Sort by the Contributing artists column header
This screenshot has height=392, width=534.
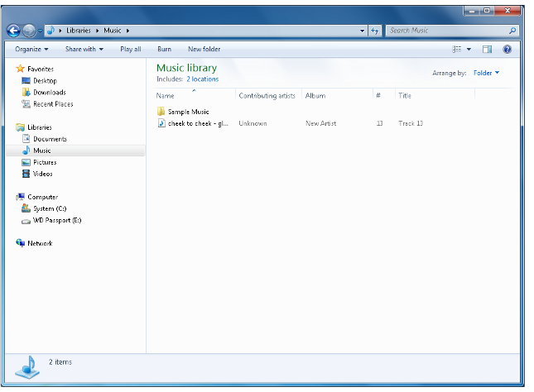(267, 96)
